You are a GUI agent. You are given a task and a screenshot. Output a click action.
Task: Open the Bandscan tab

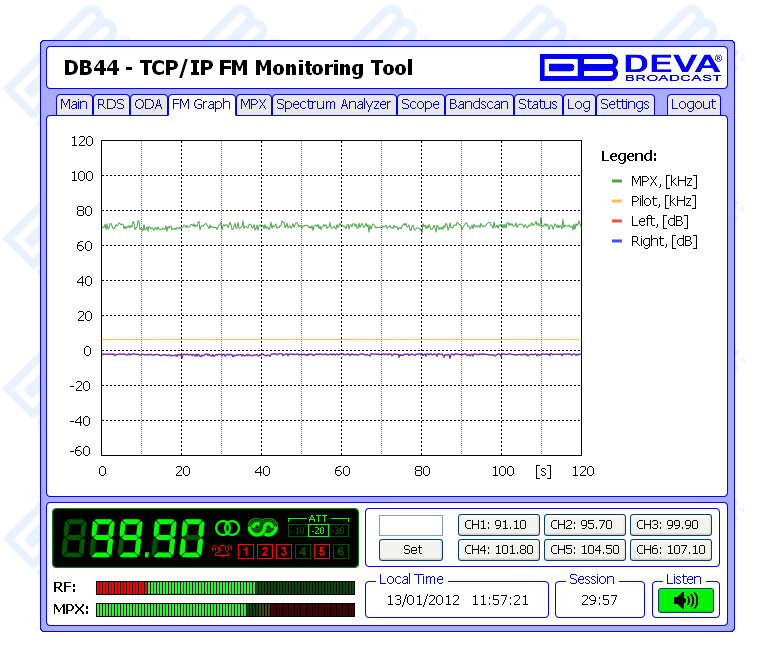click(478, 104)
